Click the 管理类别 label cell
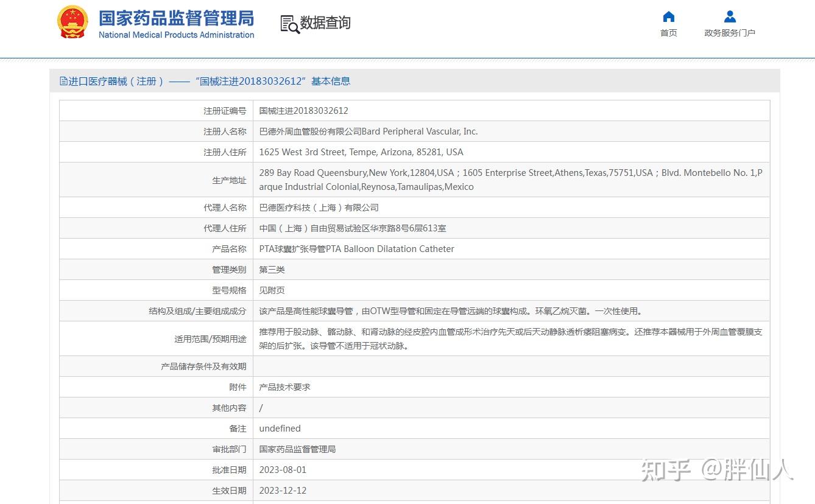Viewport: 815px width, 504px height. click(157, 270)
